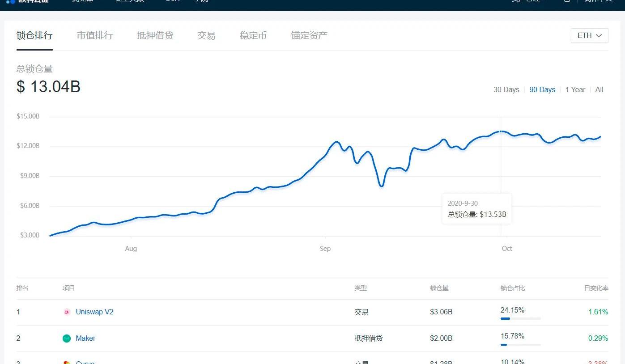Image resolution: width=625 pixels, height=364 pixels.
Task: Go to the 稳定币 tab
Action: pos(253,35)
